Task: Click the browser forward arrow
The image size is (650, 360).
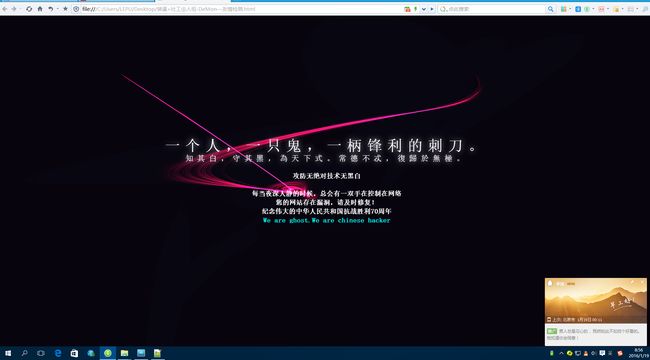Action: (14, 9)
